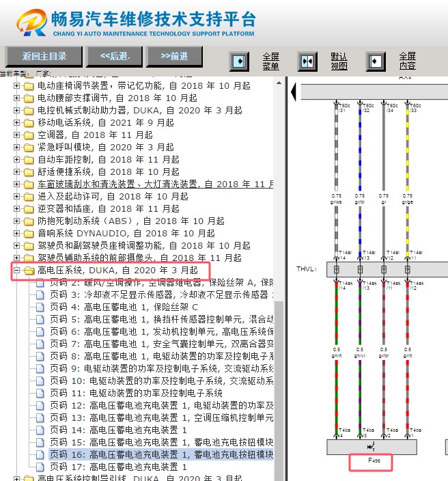Click 全屏菜单 text link
The image size is (448, 481).
coord(270,61)
